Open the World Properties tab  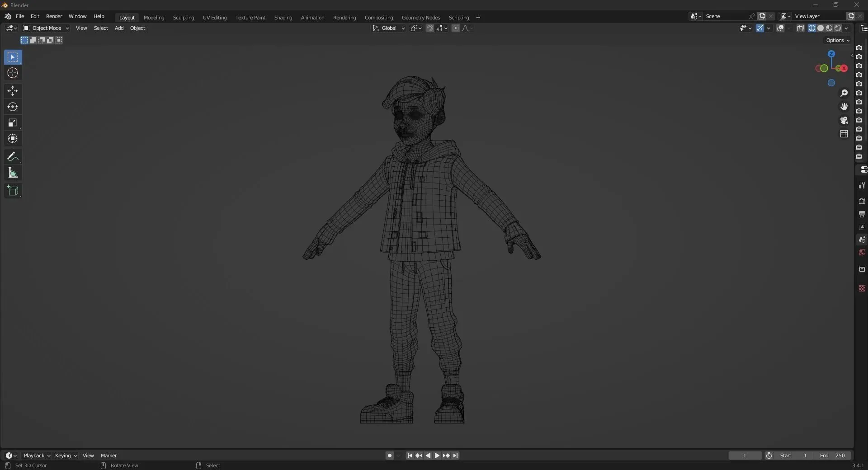coord(863,252)
